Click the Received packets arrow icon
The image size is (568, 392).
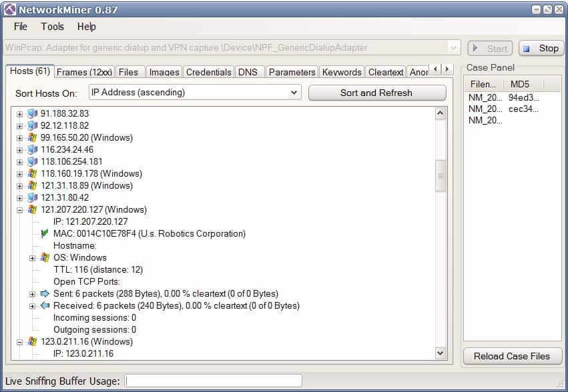pyautogui.click(x=45, y=305)
